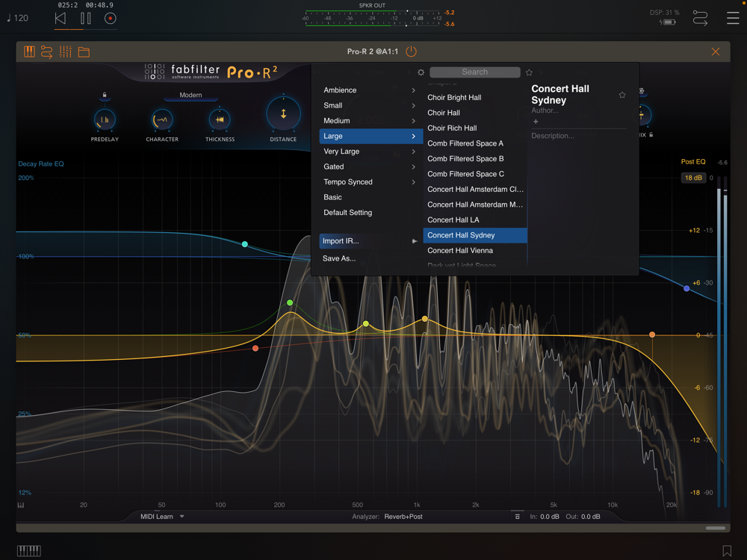Click the Character knob
This screenshot has width=747, height=560.
coord(162,119)
